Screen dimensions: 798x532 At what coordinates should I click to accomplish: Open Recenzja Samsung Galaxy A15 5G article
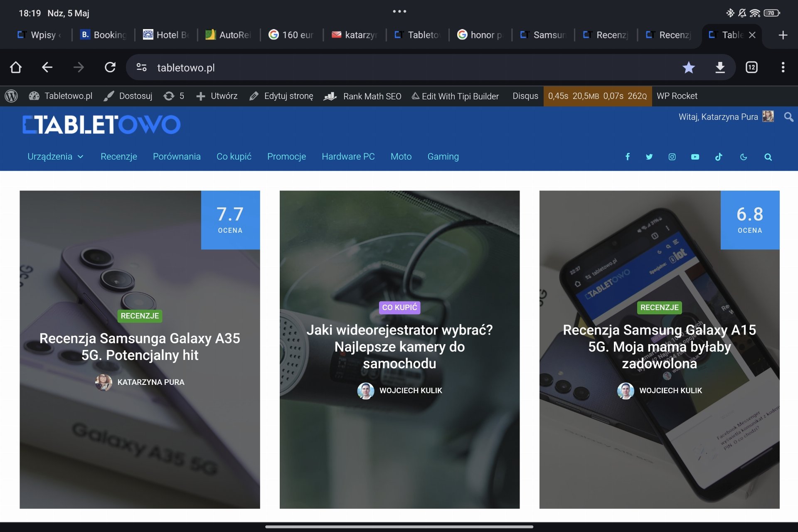(x=659, y=347)
